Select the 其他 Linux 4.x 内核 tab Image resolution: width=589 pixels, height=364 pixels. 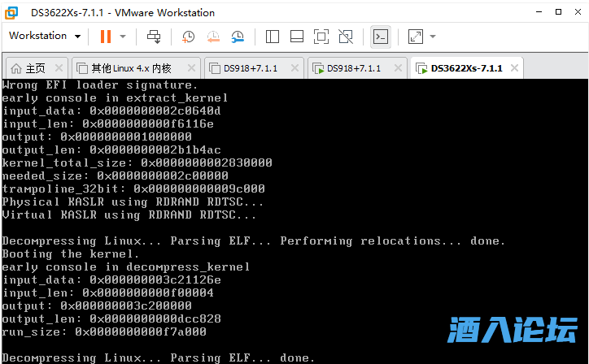(130, 67)
